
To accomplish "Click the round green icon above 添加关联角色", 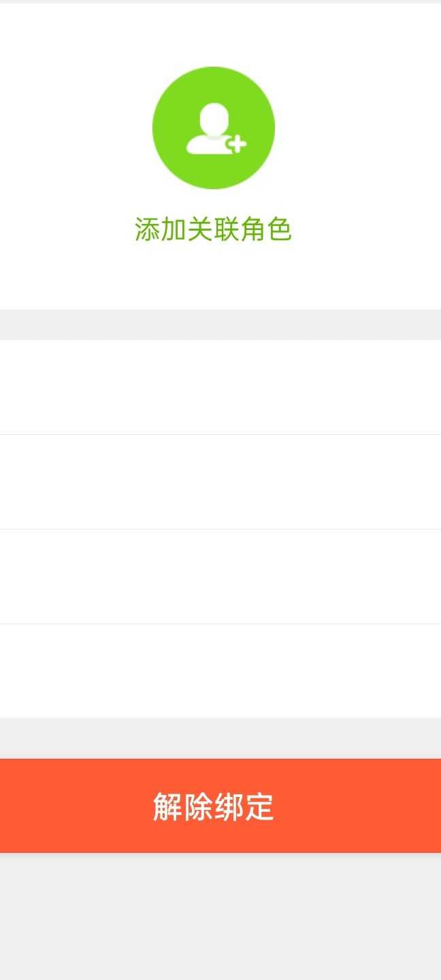I will click(x=213, y=128).
